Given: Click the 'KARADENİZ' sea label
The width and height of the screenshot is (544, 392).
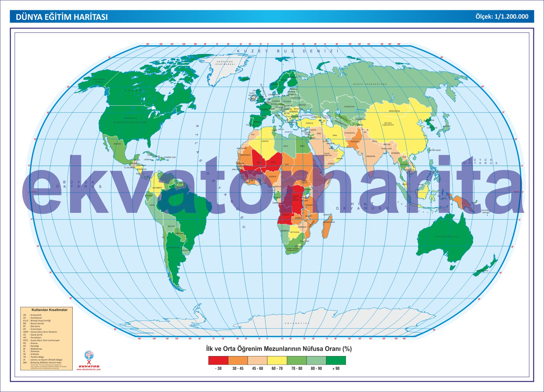Looking at the screenshot, I should point(307,115).
